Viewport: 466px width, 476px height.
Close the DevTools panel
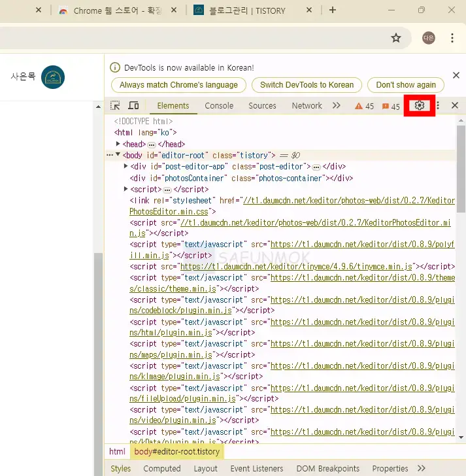(454, 105)
